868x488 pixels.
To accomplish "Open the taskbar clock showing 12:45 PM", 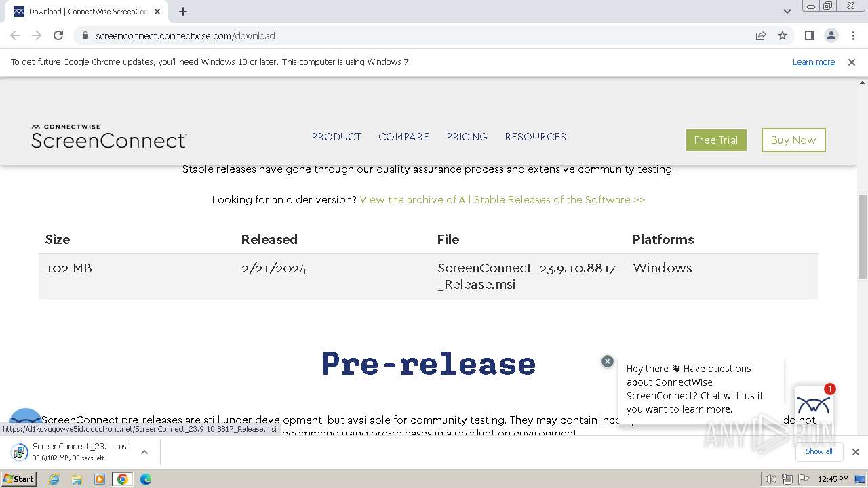I will [833, 479].
